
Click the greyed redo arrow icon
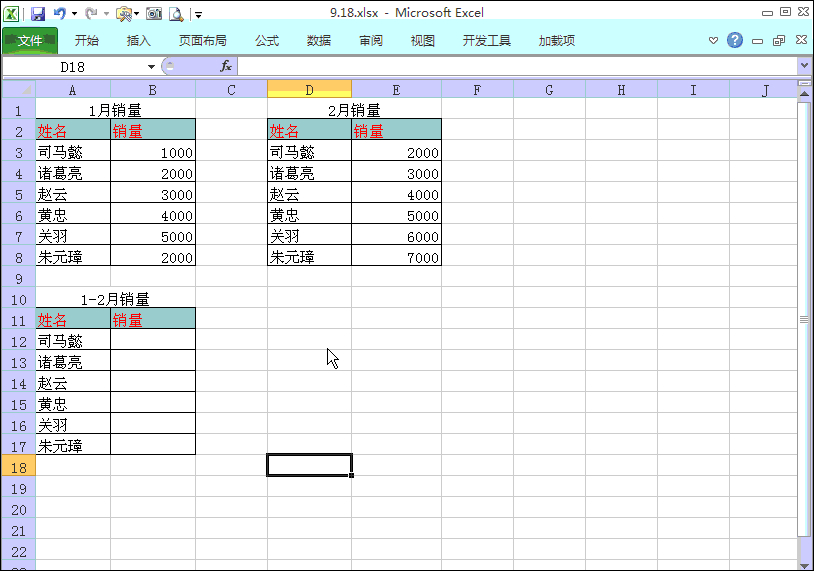click(x=91, y=13)
